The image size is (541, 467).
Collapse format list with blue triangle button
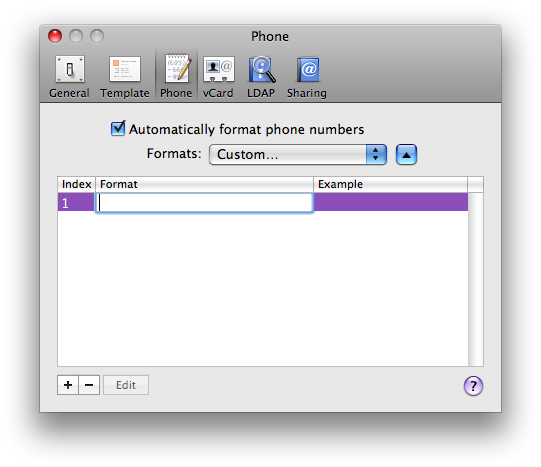[406, 154]
